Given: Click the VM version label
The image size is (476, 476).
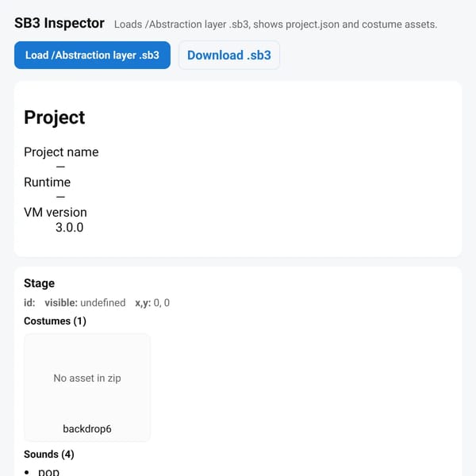Looking at the screenshot, I should point(56,212).
